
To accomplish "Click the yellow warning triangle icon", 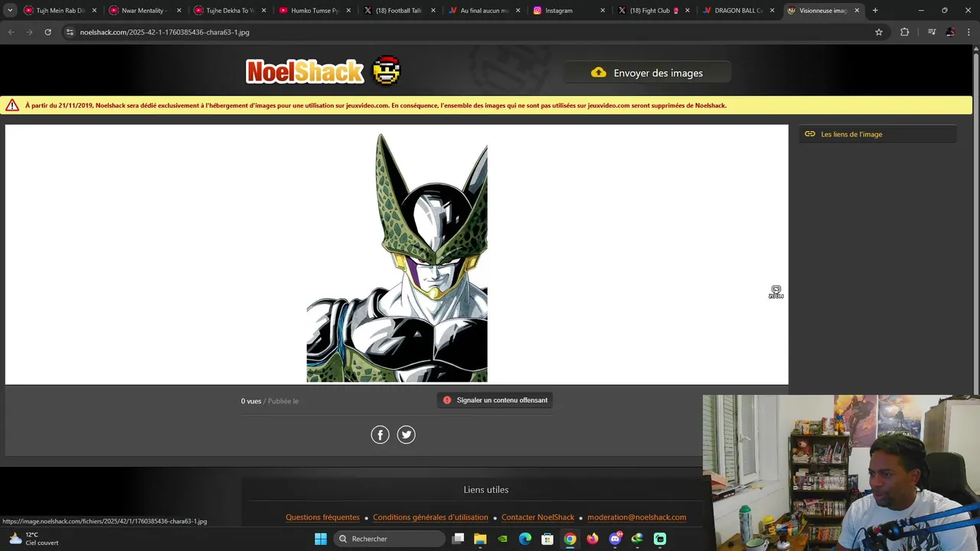I will pos(12,106).
